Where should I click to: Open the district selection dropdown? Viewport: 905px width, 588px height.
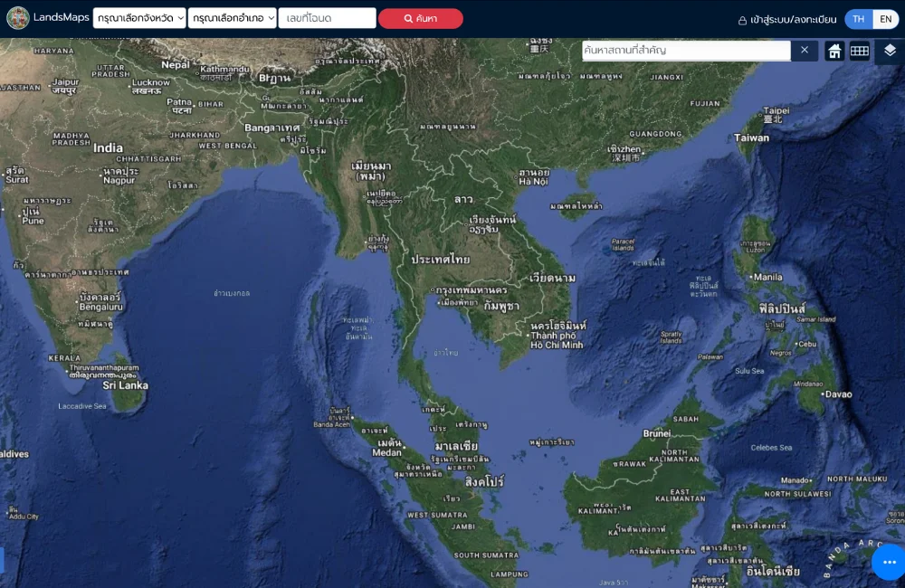coord(233,18)
